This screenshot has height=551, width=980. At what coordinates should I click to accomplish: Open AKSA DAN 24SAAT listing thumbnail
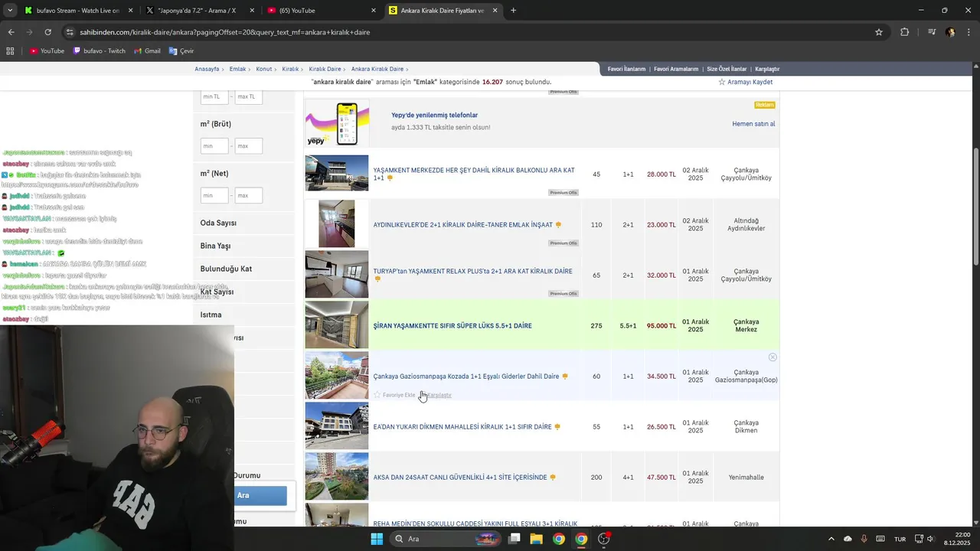(337, 476)
